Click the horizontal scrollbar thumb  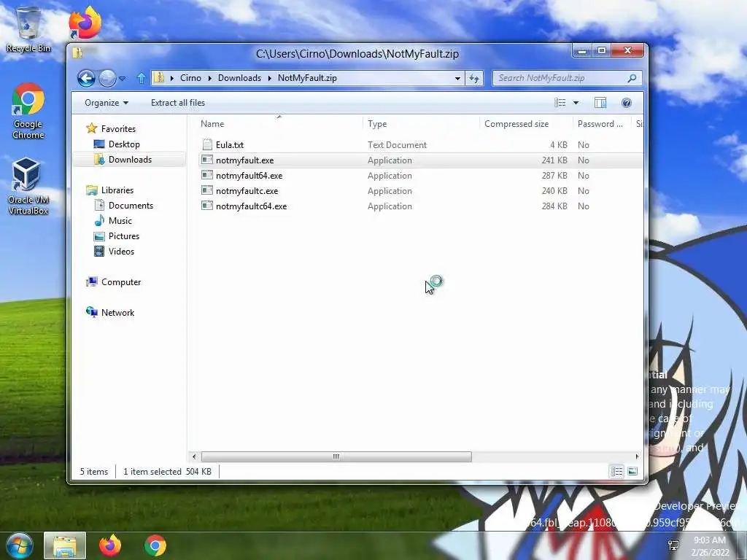[x=336, y=456]
